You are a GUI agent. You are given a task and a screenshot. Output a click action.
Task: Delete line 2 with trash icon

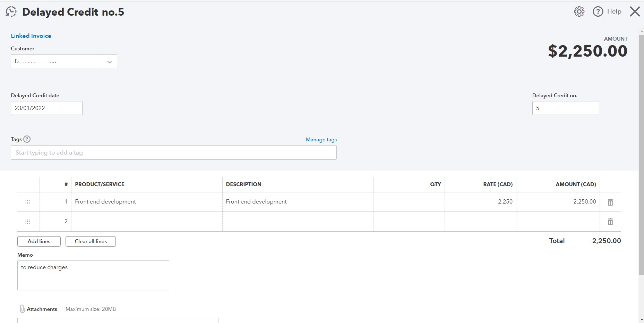coord(610,222)
